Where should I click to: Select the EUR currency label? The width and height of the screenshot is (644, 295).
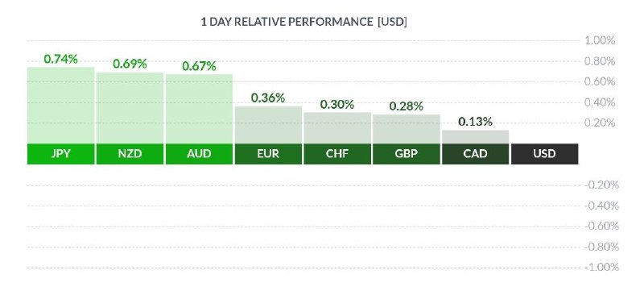(x=268, y=154)
